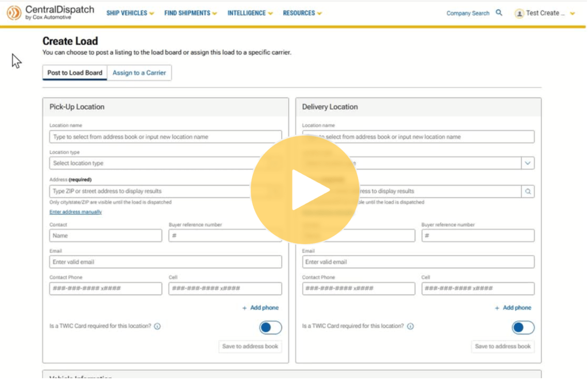This screenshot has height=385, width=588.
Task: Toggle Delivery TWIC Card required switch
Action: pyautogui.click(x=522, y=328)
